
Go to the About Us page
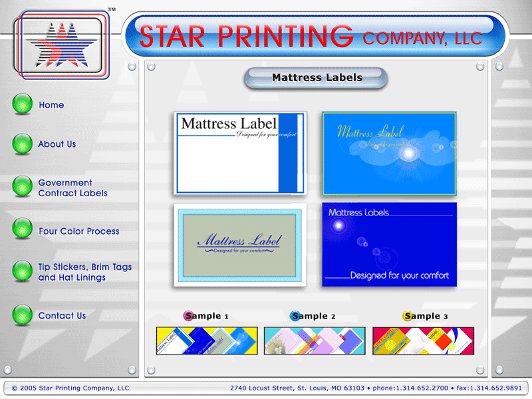(57, 144)
